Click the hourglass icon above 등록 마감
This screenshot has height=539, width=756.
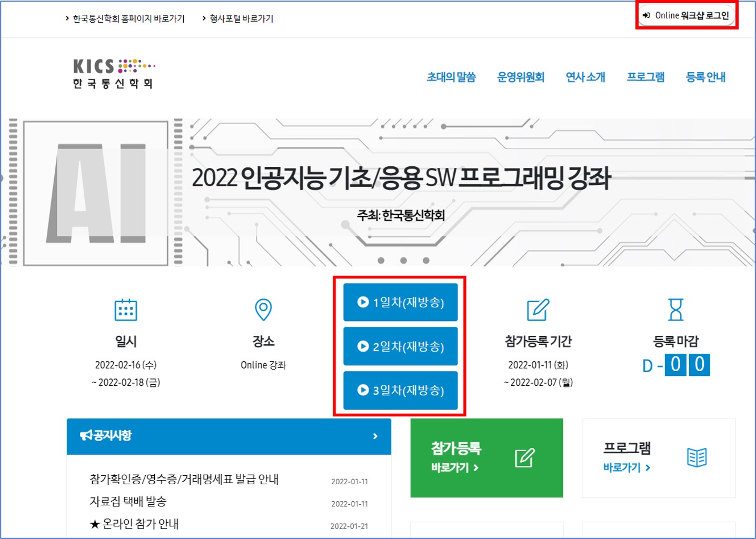tap(675, 310)
